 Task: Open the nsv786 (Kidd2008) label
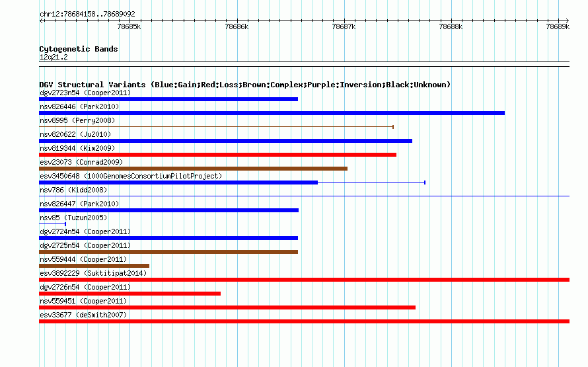(x=73, y=190)
